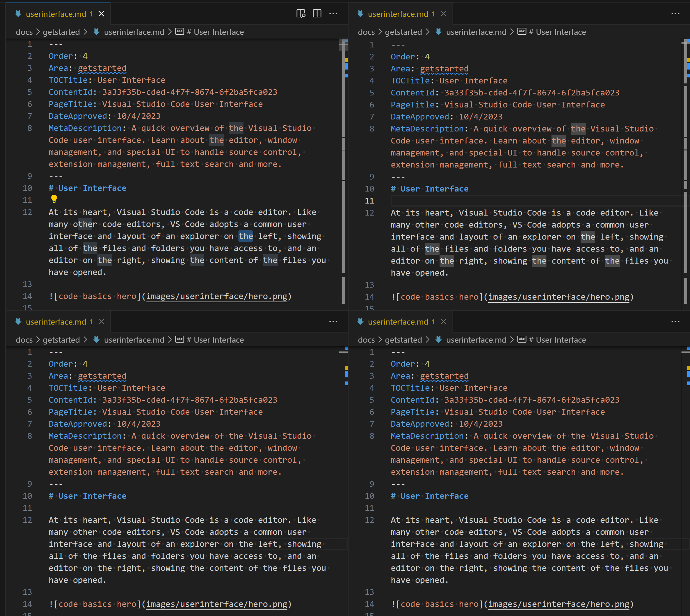This screenshot has width=690, height=616.
Task: Click the quick fix lightbulb on line 11
Action: click(x=54, y=199)
